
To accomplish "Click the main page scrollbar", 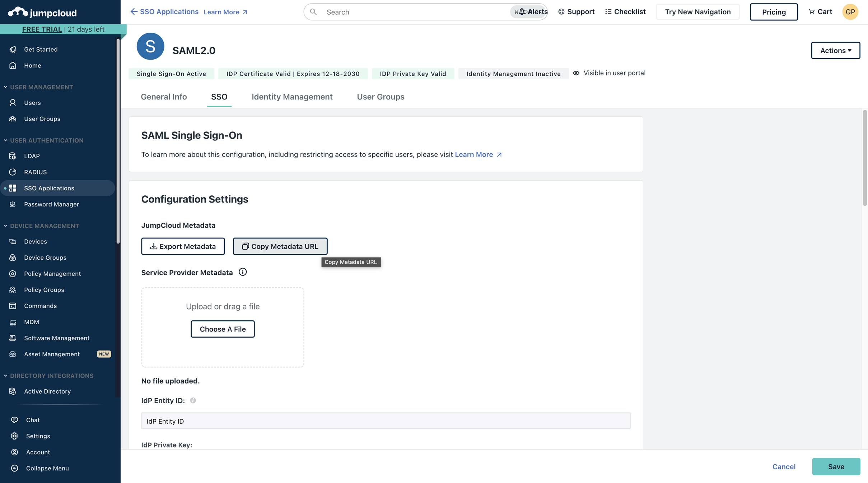I will tap(865, 158).
